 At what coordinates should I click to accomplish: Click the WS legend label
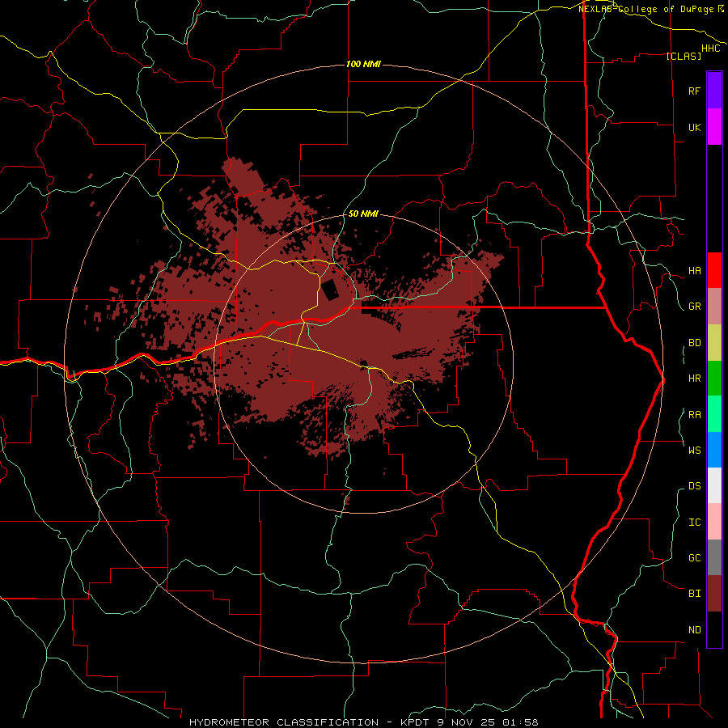(694, 450)
